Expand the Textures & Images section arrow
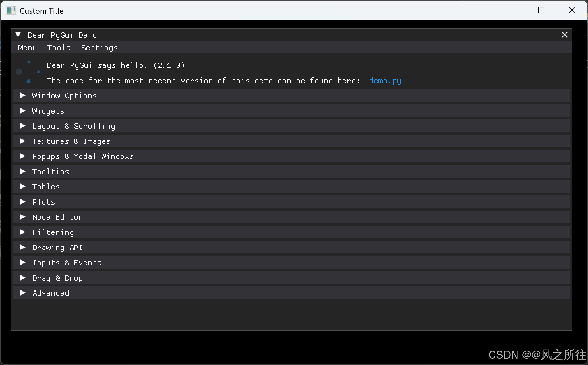The height and width of the screenshot is (365, 588). tap(22, 141)
